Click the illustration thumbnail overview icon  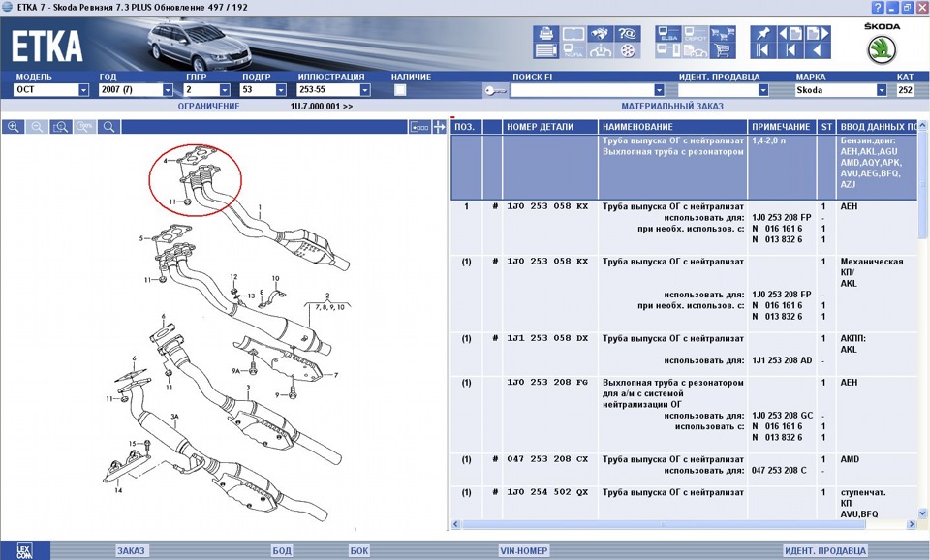pos(419,126)
